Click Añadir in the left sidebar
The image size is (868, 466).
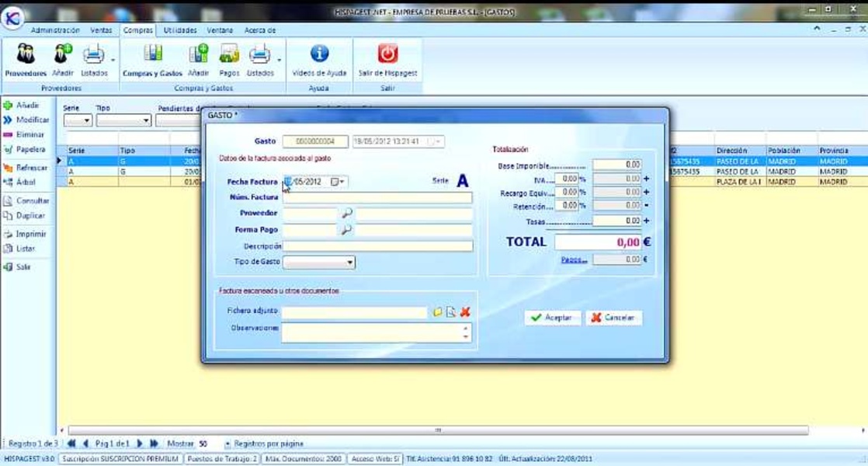click(x=23, y=105)
